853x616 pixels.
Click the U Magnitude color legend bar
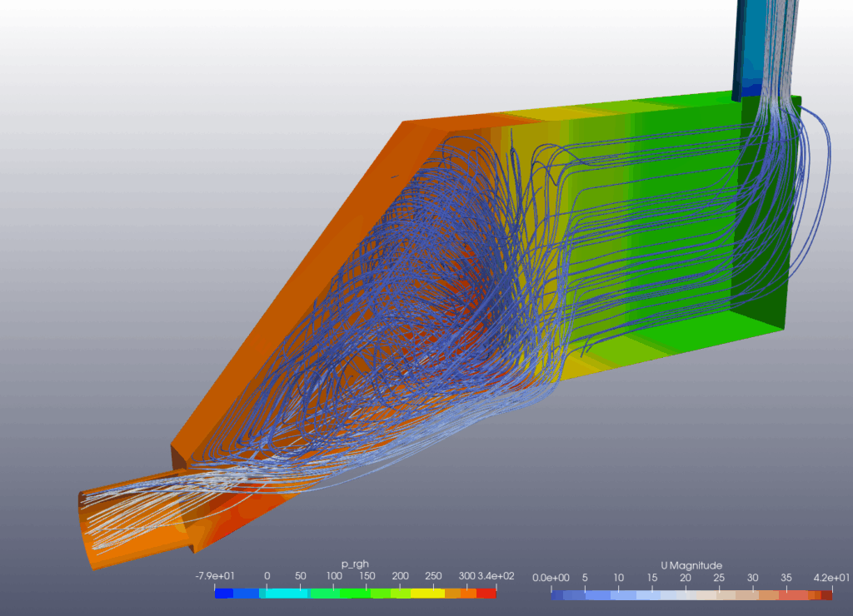(x=691, y=595)
